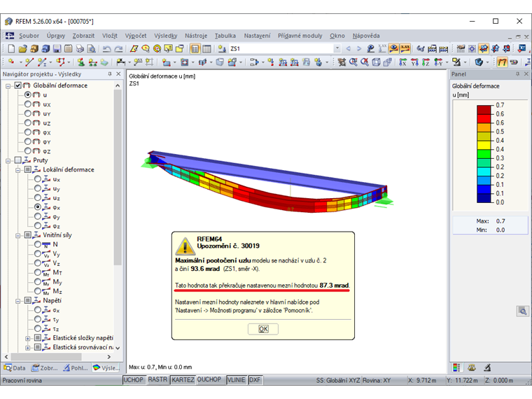Toggle the Lokální deformace checkbox
The image size is (532, 399).
(28, 169)
